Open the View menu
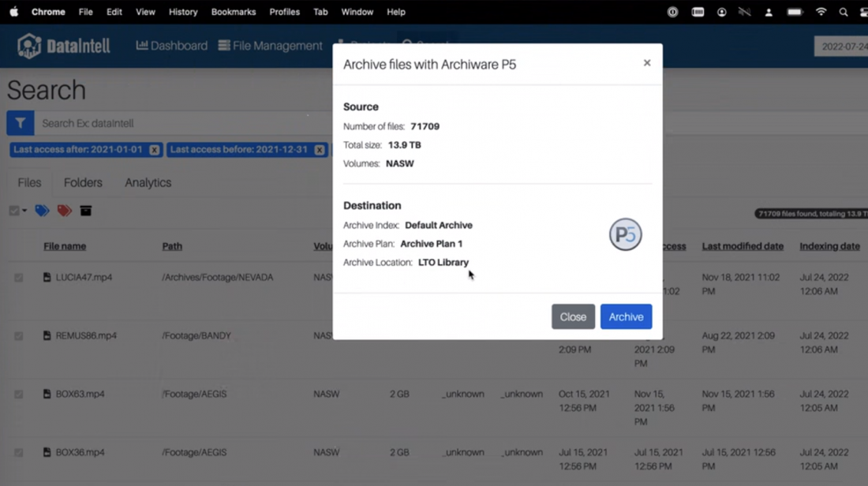Screen dimensions: 868x486 click(146, 12)
